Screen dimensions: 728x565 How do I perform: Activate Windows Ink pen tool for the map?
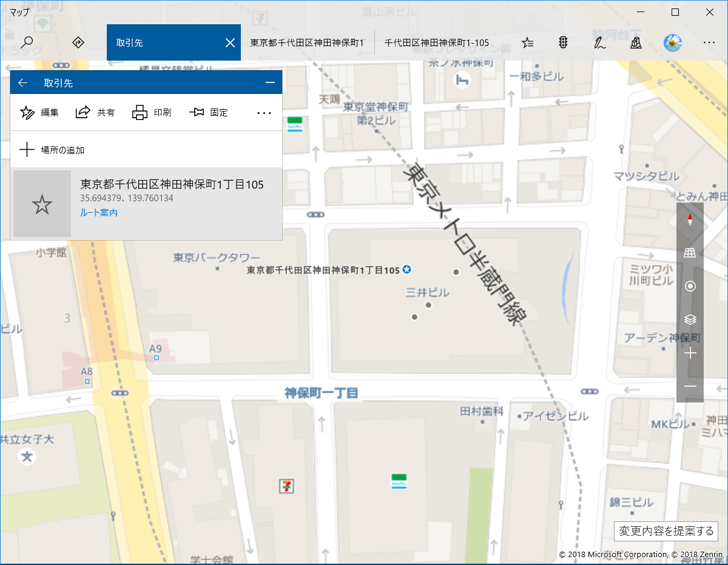tap(599, 42)
